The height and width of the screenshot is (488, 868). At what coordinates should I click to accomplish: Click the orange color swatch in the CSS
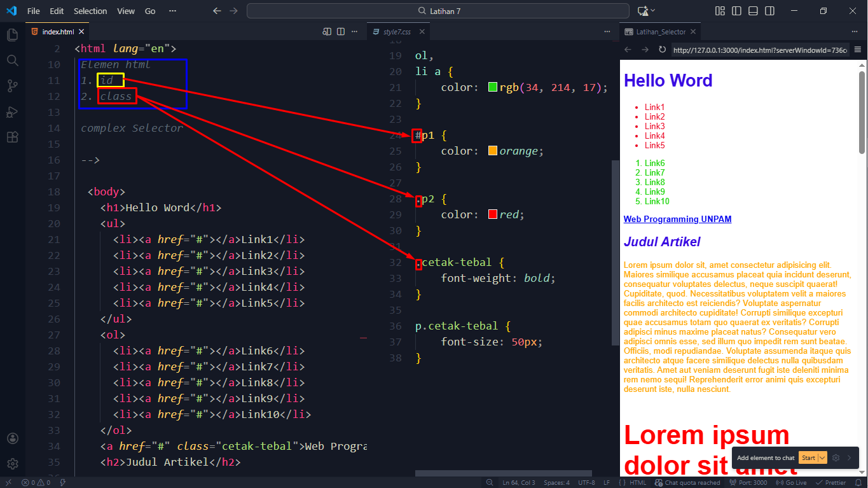[492, 151]
